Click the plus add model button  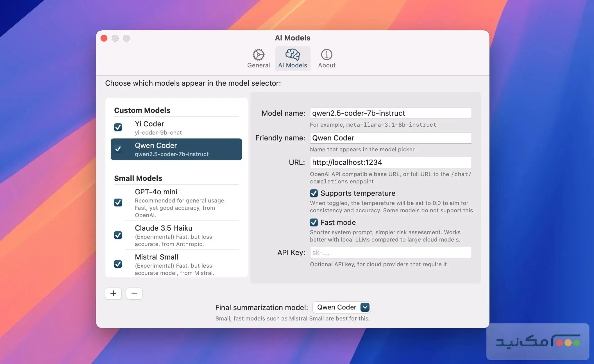pos(113,294)
